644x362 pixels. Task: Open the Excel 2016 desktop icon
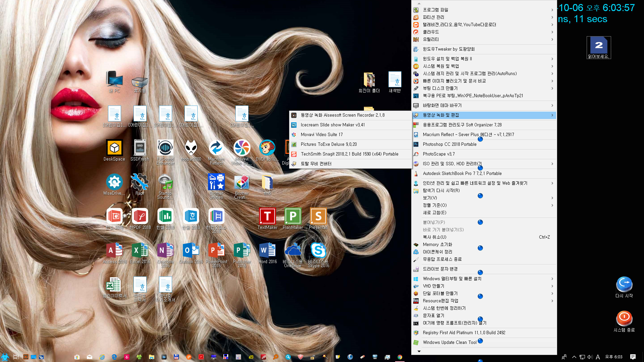click(x=140, y=253)
